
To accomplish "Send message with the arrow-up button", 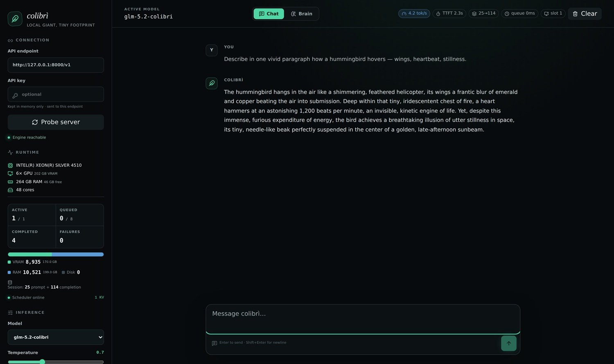I will tap(509, 343).
